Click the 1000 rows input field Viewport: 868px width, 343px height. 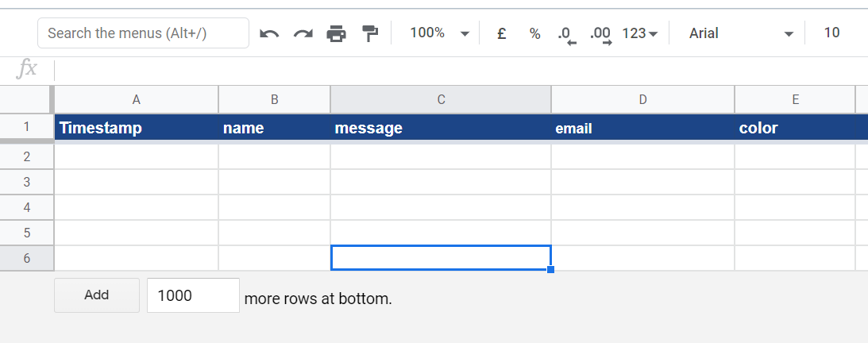pos(193,295)
